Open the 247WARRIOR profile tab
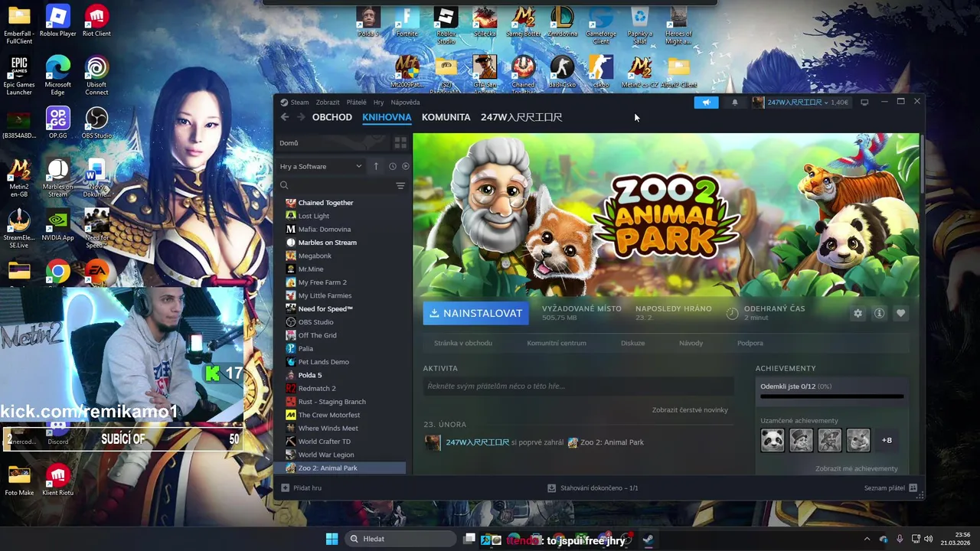 (x=521, y=117)
